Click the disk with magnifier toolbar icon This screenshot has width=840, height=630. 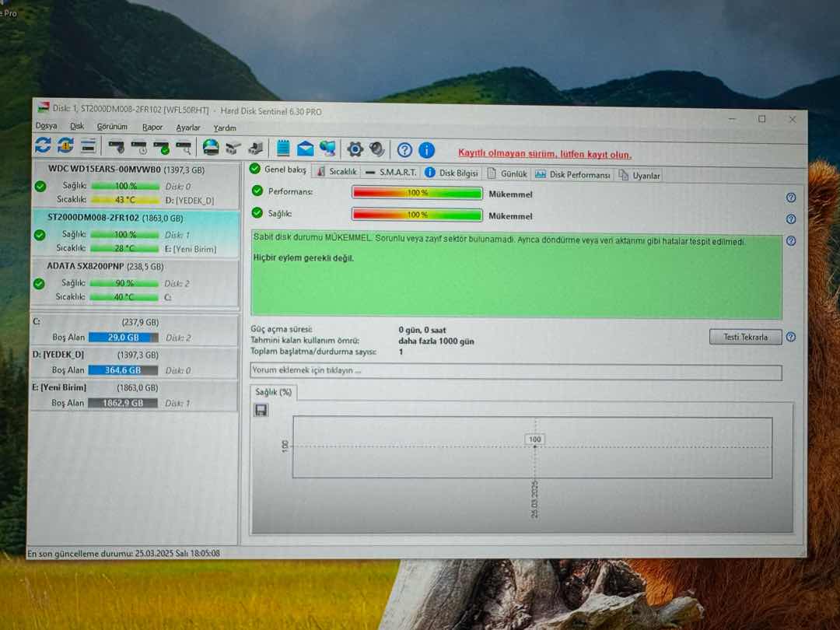tap(184, 147)
